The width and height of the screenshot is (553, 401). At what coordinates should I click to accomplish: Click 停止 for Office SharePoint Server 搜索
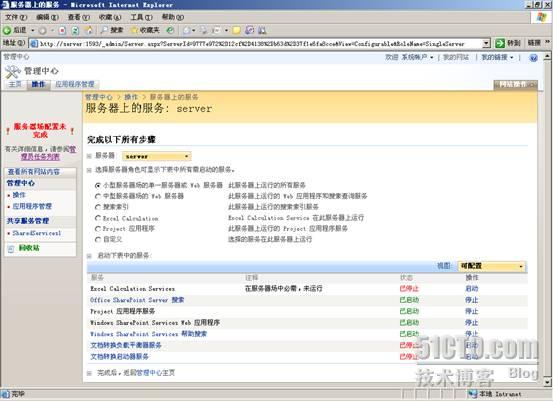(472, 300)
